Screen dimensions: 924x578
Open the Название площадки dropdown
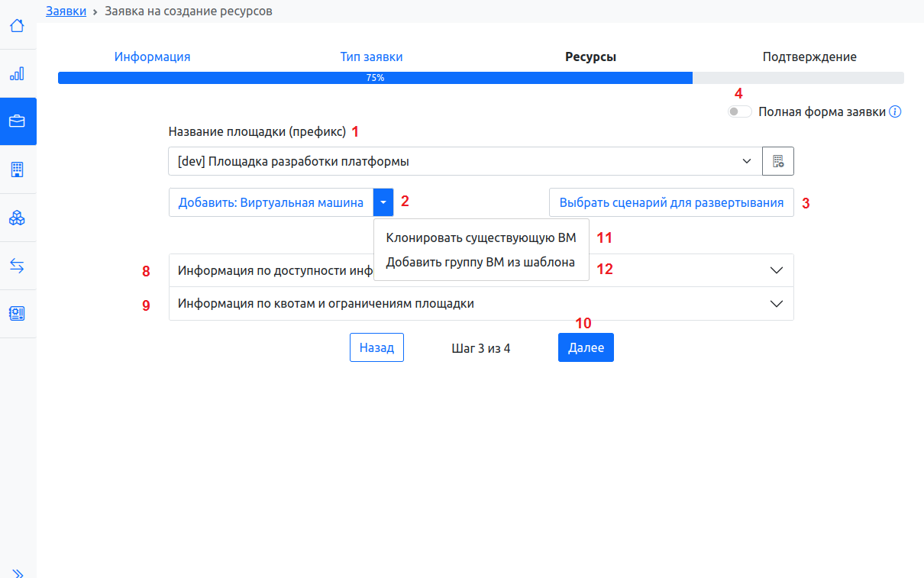pos(465,161)
